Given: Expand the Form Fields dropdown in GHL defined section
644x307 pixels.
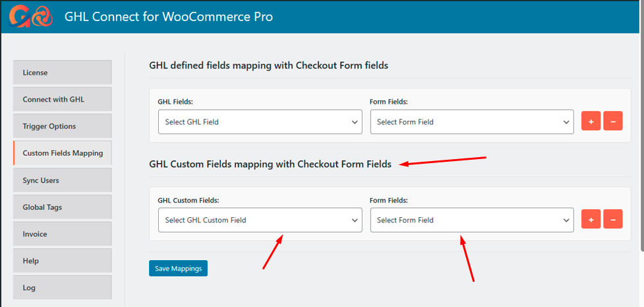Looking at the screenshot, I should (471, 121).
